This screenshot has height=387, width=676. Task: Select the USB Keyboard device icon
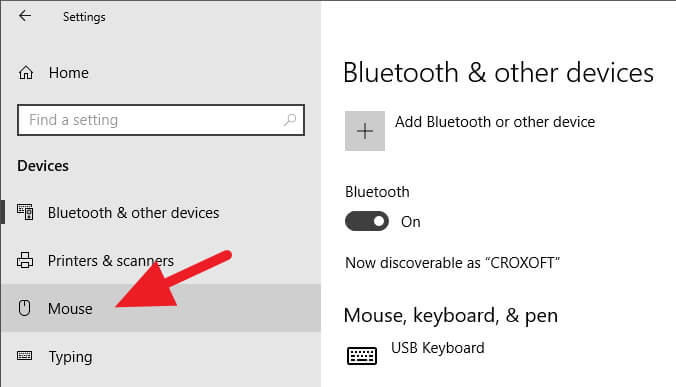(x=362, y=356)
